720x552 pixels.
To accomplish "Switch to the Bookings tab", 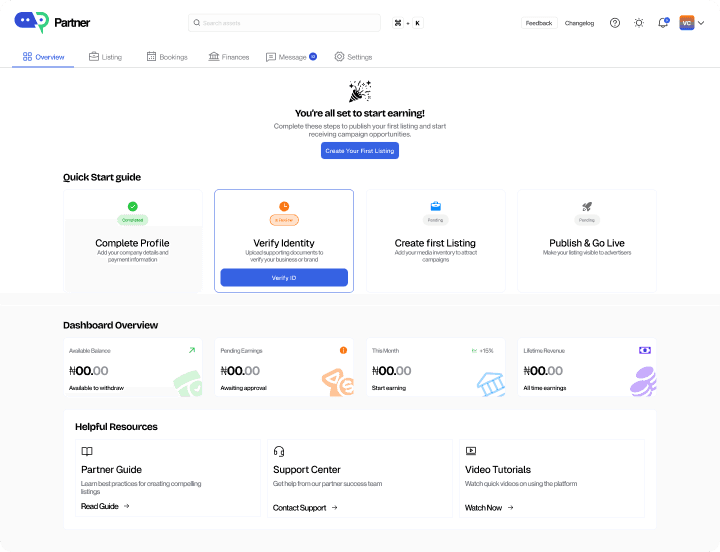I will (x=167, y=57).
